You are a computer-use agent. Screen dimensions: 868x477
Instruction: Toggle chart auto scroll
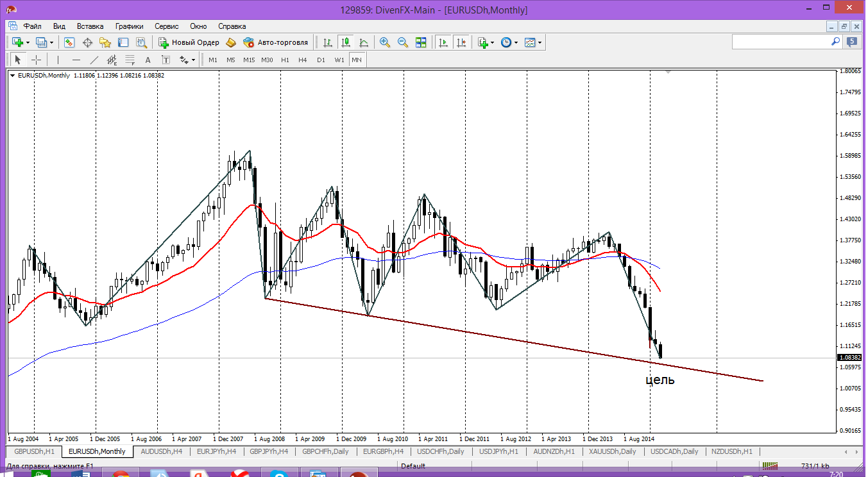pos(443,42)
